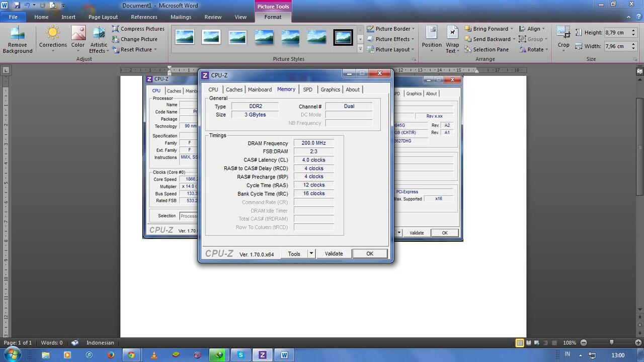
Task: Open the Wrap Text dropdown
Action: (x=452, y=39)
